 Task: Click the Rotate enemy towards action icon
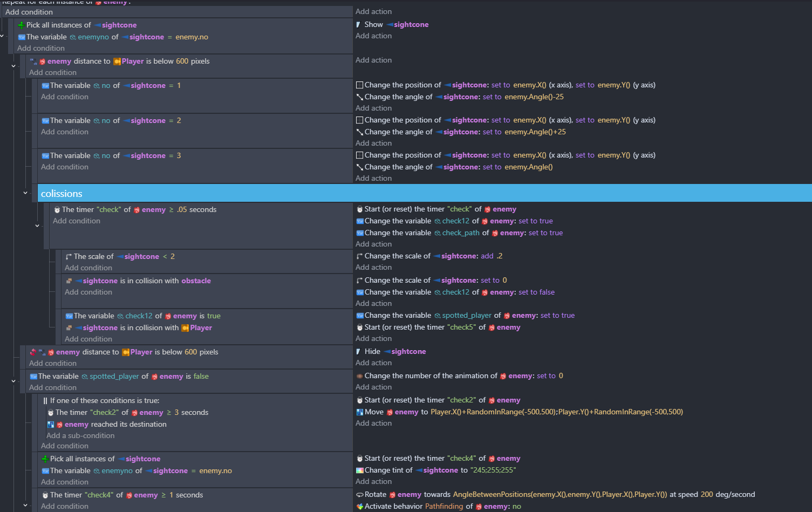pos(359,495)
